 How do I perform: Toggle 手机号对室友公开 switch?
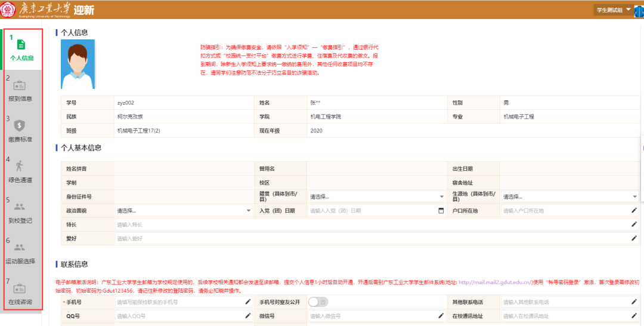318,302
